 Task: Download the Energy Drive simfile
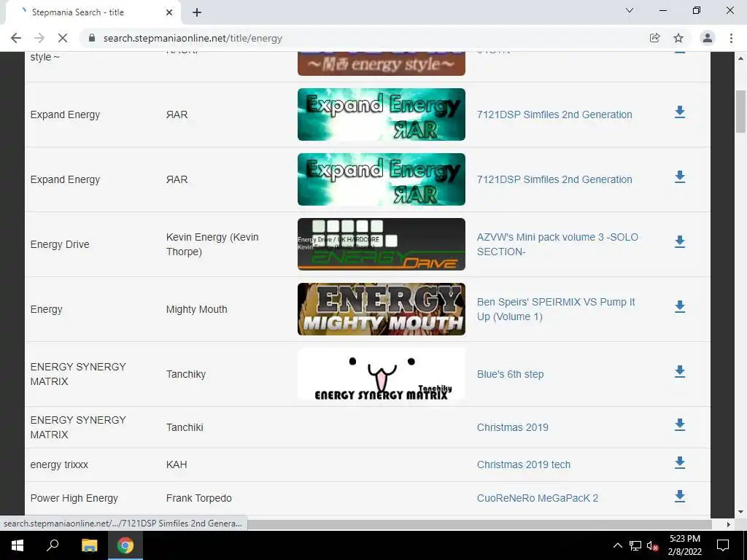680,242
